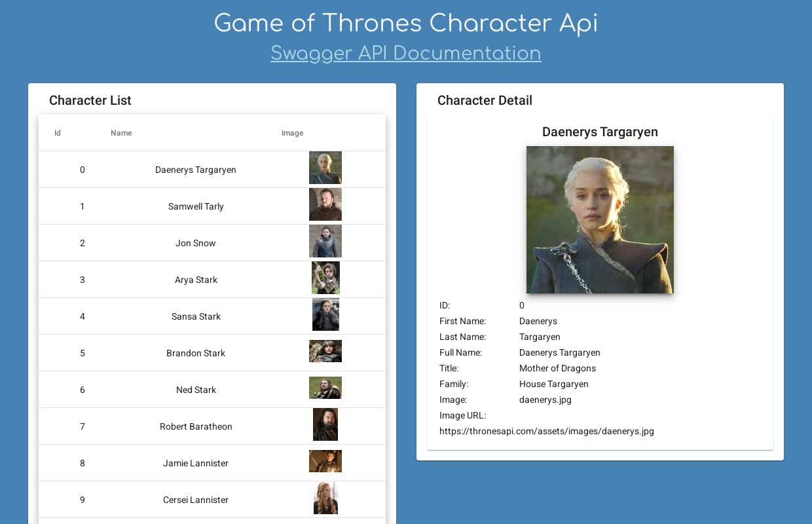
Task: Choose the Cersei Lannister name cell
Action: [x=196, y=500]
